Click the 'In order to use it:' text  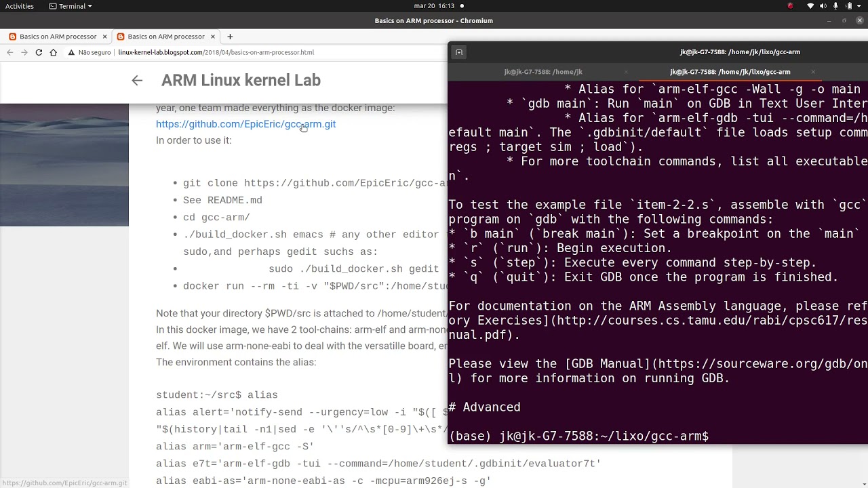pyautogui.click(x=194, y=140)
